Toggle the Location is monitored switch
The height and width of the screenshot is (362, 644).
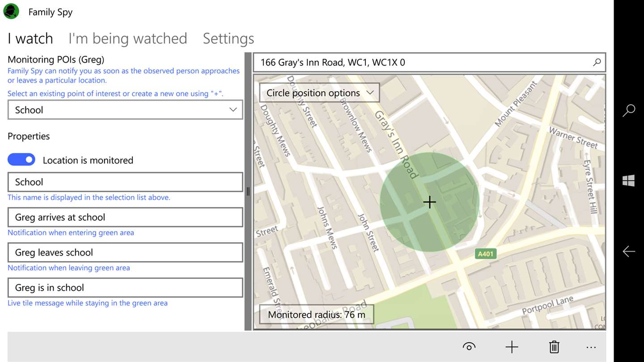tap(21, 160)
